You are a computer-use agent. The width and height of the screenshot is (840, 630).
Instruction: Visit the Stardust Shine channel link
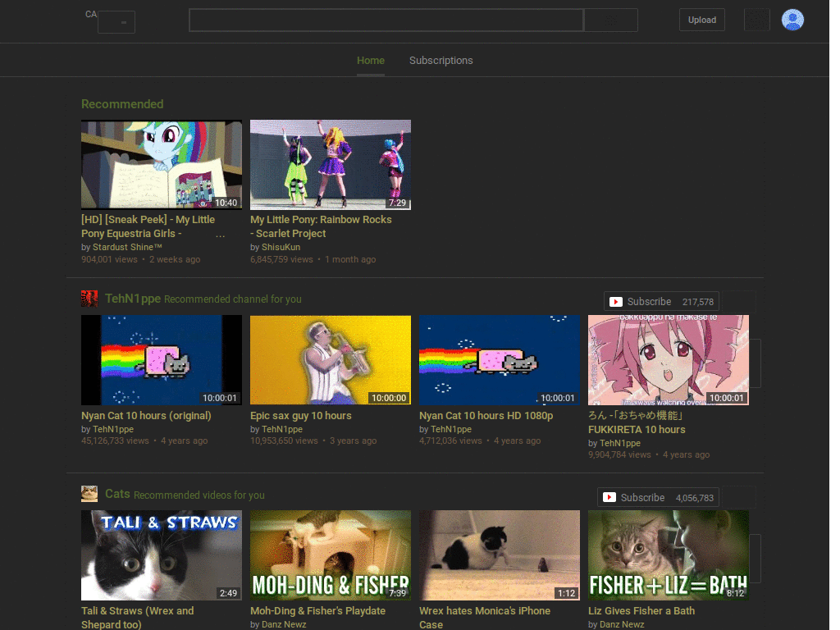point(127,247)
